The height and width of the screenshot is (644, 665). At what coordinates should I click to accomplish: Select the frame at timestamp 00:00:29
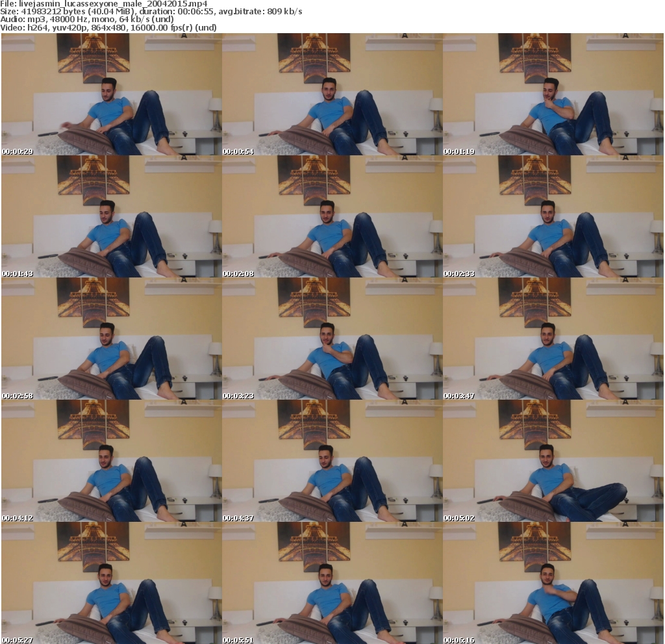click(x=112, y=94)
